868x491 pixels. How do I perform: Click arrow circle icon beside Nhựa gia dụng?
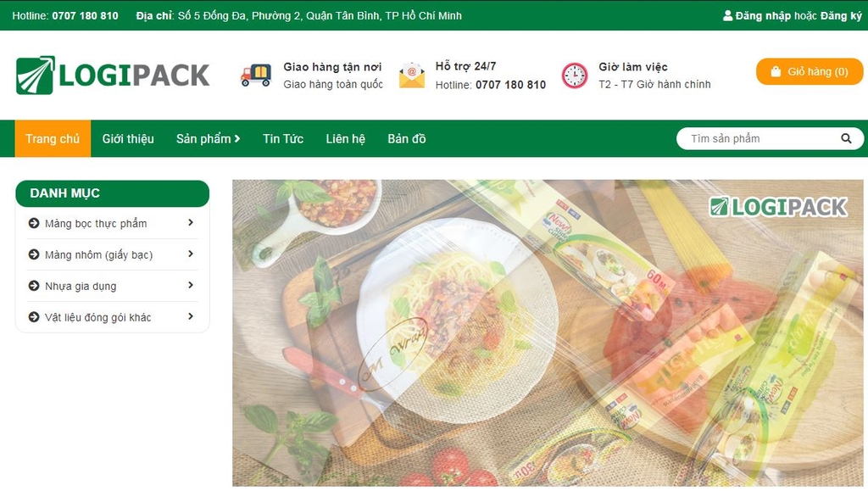[x=34, y=286]
